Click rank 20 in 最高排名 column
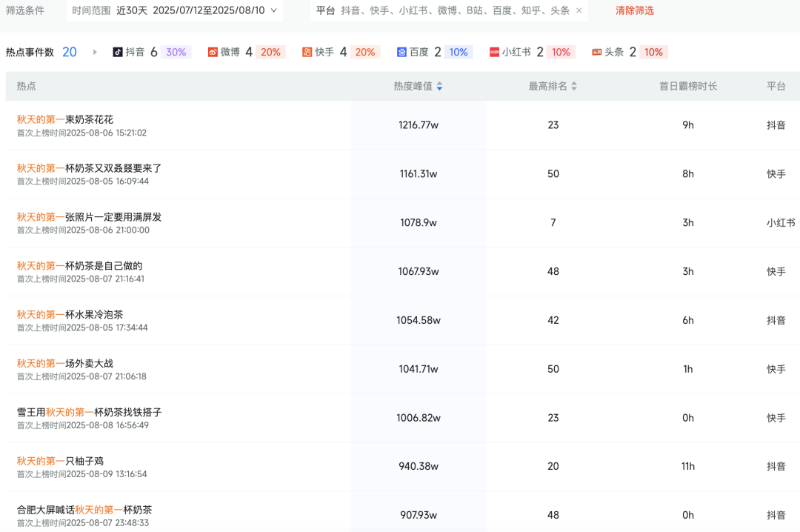Viewport: 800px width, 532px height. click(x=553, y=466)
